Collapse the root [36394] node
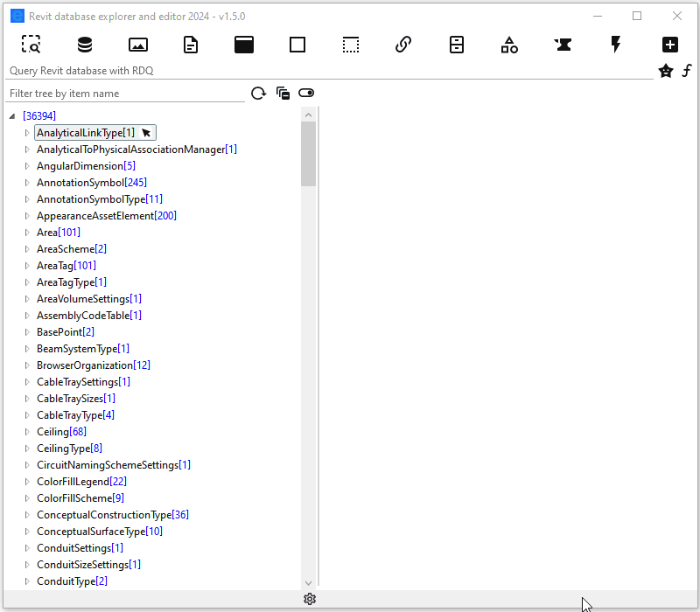This screenshot has height=612, width=700. coord(12,116)
